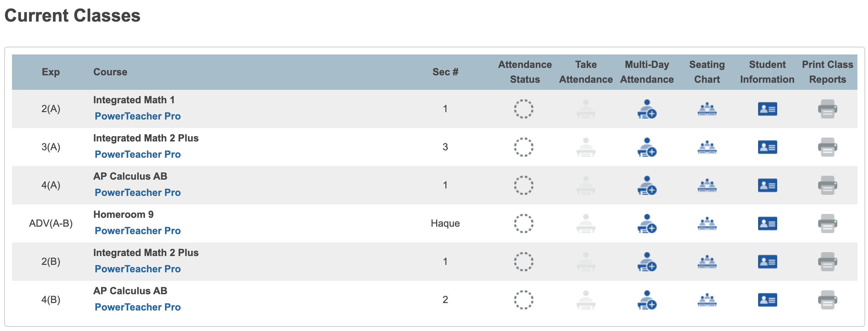Click the Sec # column header
Viewport: 868px width, 331px height.
(x=445, y=72)
